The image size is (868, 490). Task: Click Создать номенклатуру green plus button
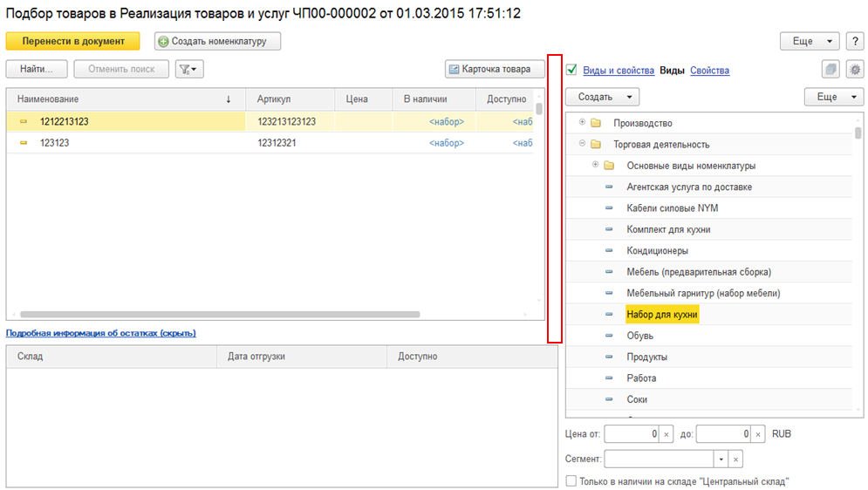coord(217,41)
